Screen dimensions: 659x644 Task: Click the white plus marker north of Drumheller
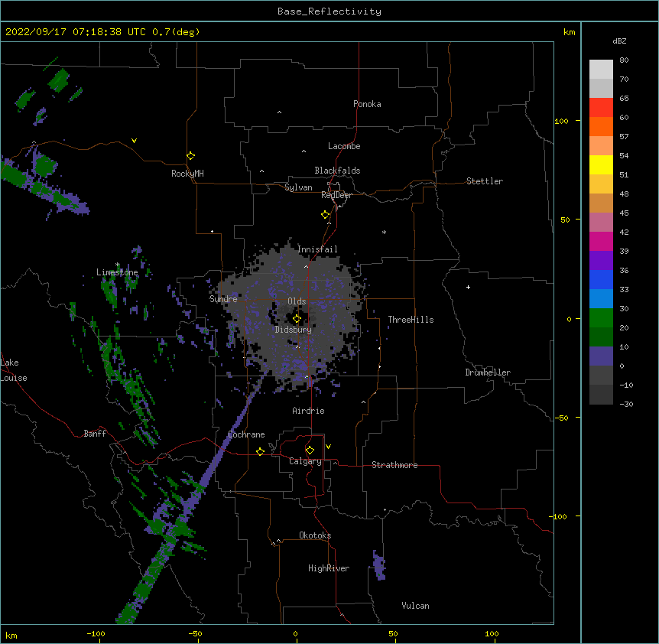(468, 287)
